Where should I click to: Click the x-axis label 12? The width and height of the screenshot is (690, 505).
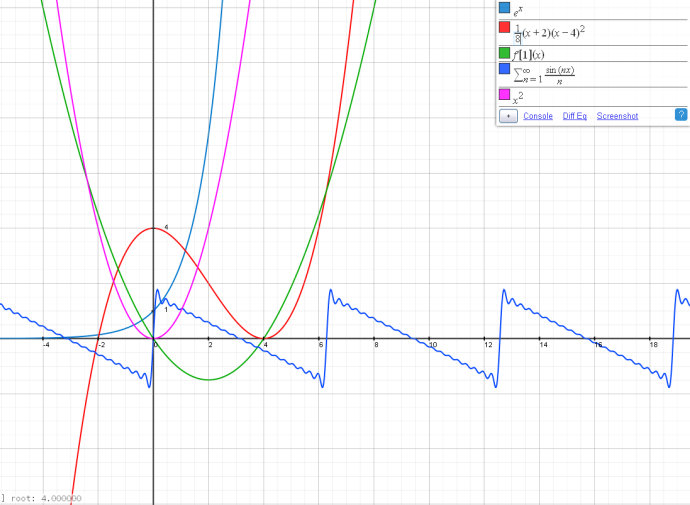point(488,345)
